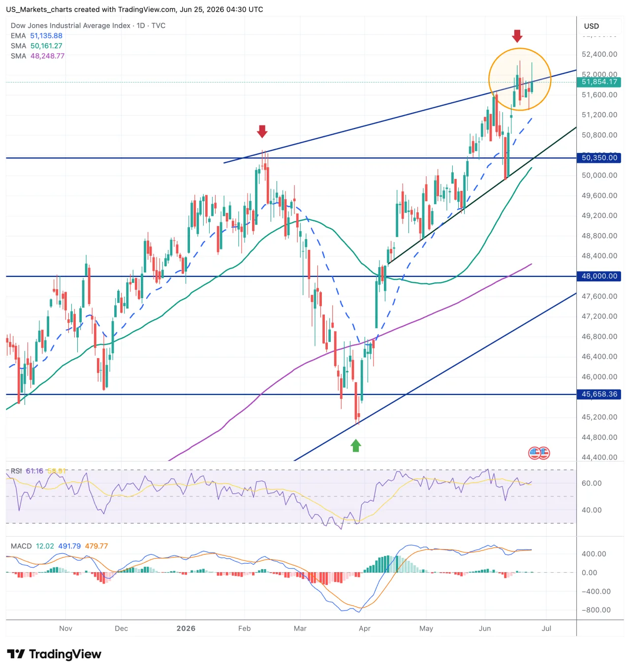The image size is (630, 672).
Task: Click the 51,600.00 price axis label
Action: [x=599, y=94]
